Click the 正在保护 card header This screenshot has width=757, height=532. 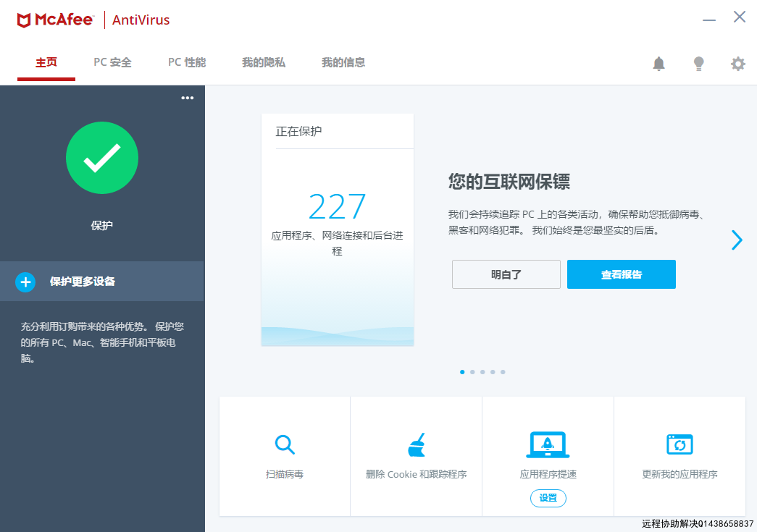[x=299, y=131]
